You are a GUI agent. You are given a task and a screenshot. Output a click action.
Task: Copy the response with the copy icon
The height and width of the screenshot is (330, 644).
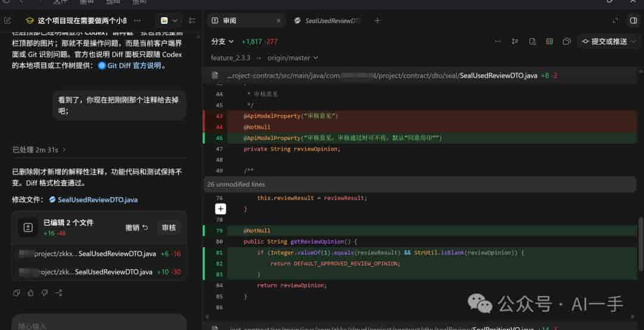click(17, 292)
